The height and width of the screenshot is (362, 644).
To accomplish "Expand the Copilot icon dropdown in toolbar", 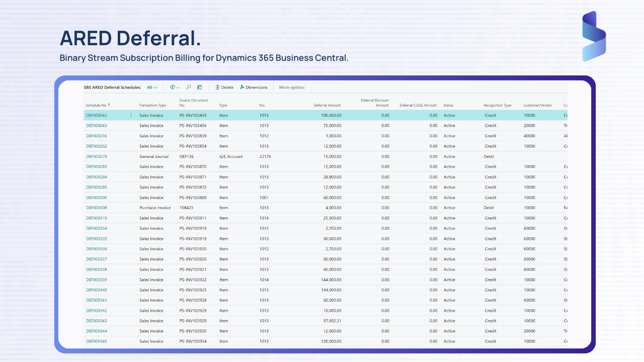I will tap(175, 87).
